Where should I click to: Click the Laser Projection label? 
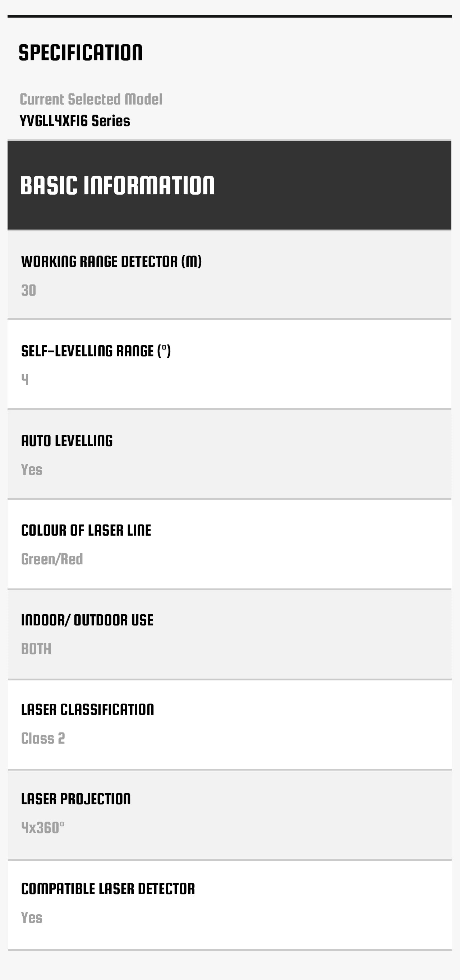76,799
